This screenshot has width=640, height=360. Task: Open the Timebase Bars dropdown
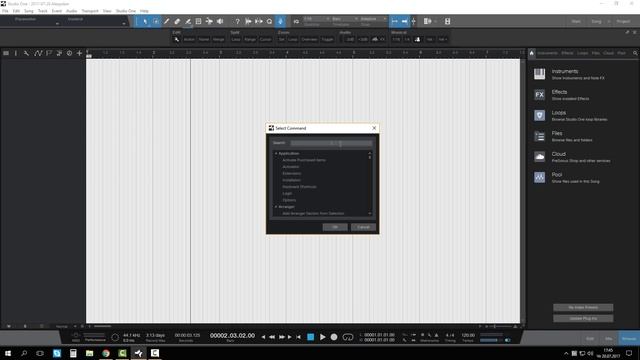pos(345,19)
